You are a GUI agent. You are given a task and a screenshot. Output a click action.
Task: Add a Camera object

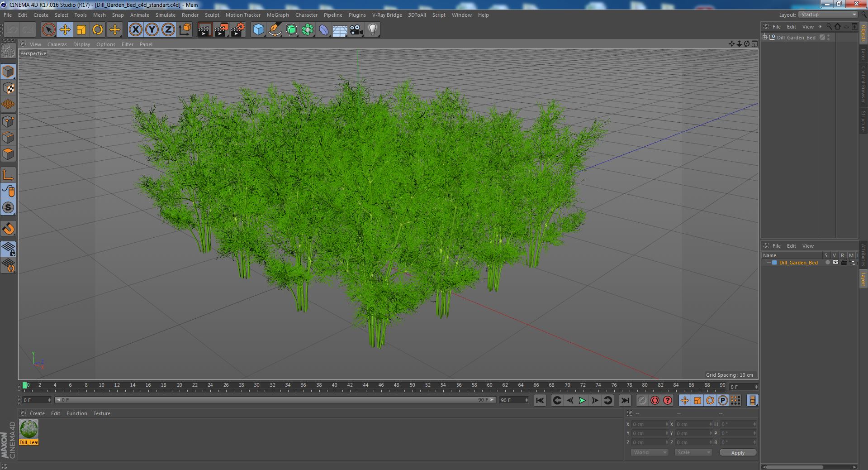356,30
